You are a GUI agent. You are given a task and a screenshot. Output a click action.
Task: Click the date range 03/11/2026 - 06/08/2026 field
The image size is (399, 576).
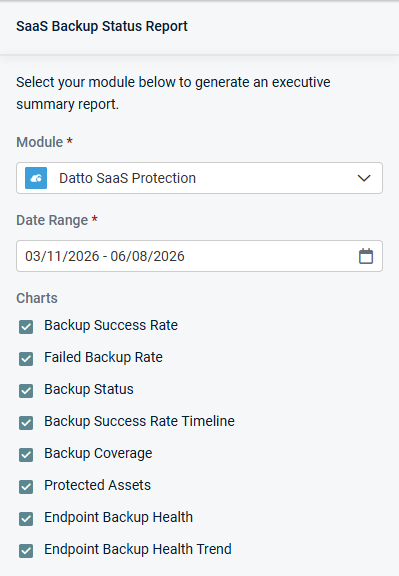(200, 256)
